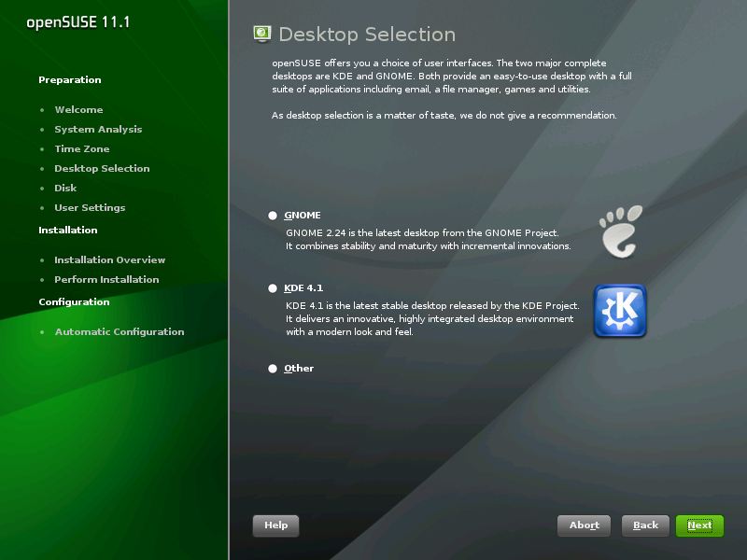This screenshot has width=747, height=560.
Task: Choose the Other desktop radio option
Action: (273, 369)
